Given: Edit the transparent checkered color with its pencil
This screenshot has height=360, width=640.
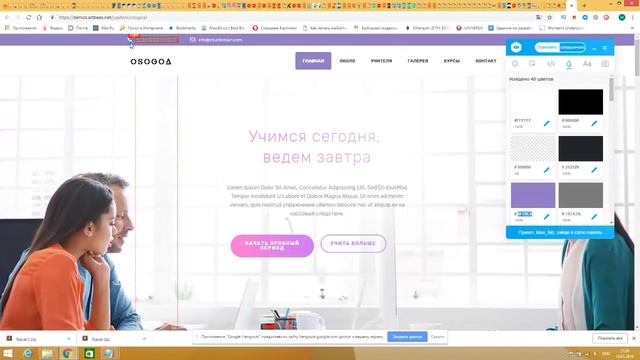Looking at the screenshot, I should click(547, 170).
